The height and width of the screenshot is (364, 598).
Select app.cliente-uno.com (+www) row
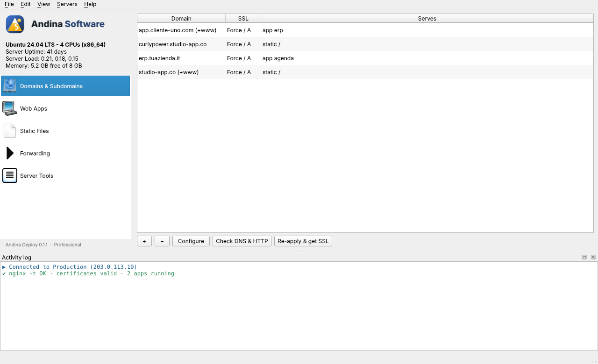point(365,30)
